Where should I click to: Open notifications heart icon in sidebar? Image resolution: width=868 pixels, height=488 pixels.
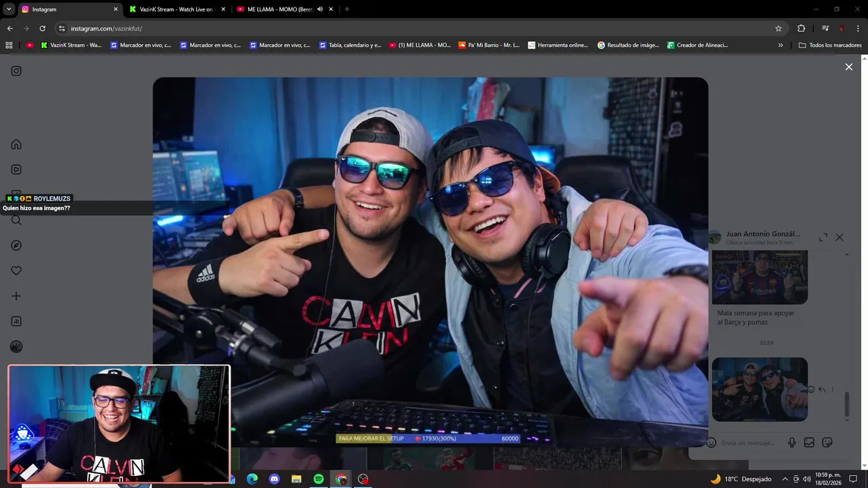[16, 270]
